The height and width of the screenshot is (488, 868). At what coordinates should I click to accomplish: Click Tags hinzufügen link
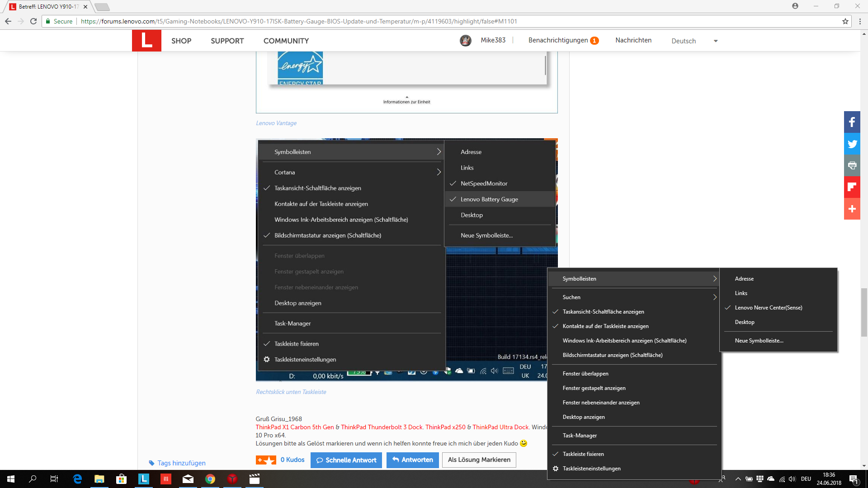181,463
